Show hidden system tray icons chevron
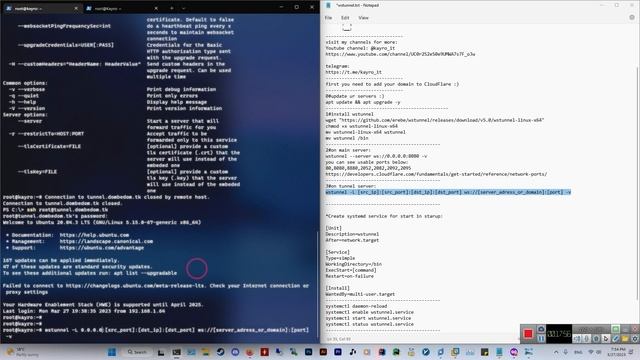 [556, 352]
